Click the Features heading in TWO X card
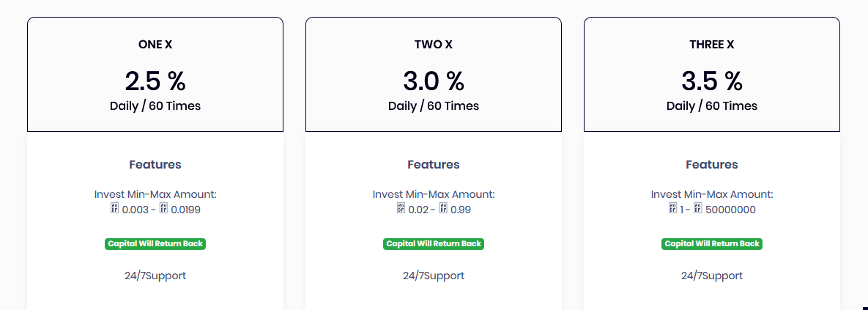 (434, 164)
